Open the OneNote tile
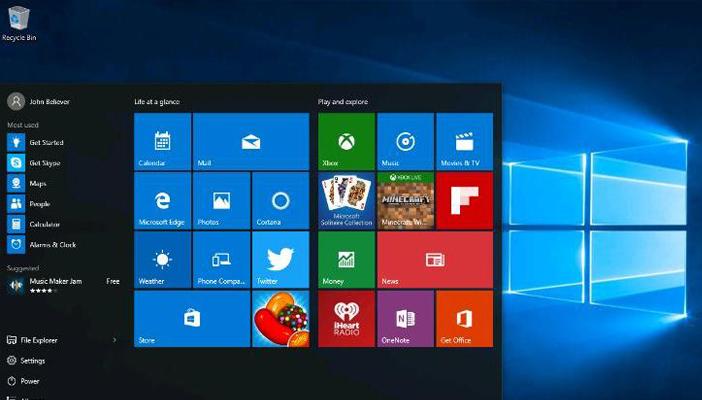 [x=405, y=318]
